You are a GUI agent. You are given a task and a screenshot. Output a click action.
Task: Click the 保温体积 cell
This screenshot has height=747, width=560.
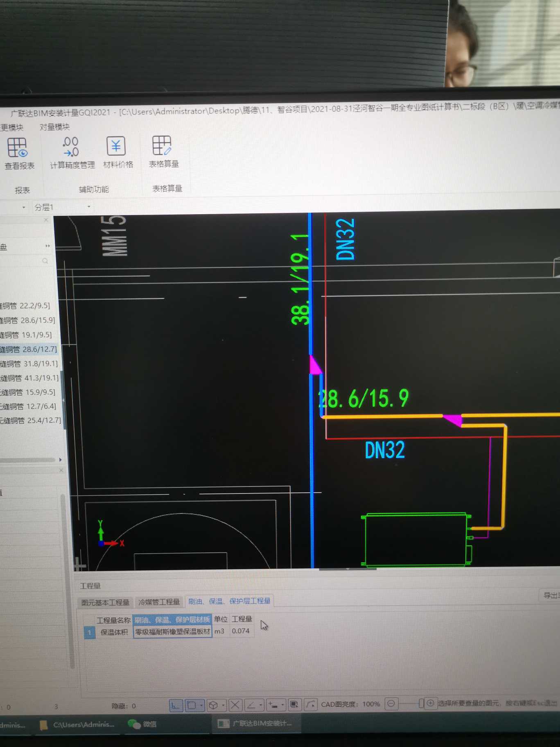pos(114,632)
